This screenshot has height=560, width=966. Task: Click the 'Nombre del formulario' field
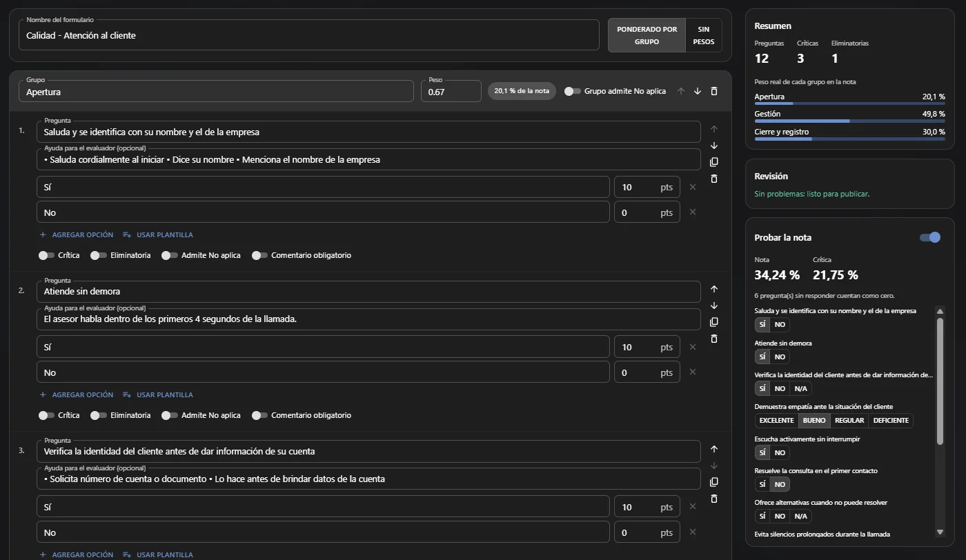coord(309,35)
